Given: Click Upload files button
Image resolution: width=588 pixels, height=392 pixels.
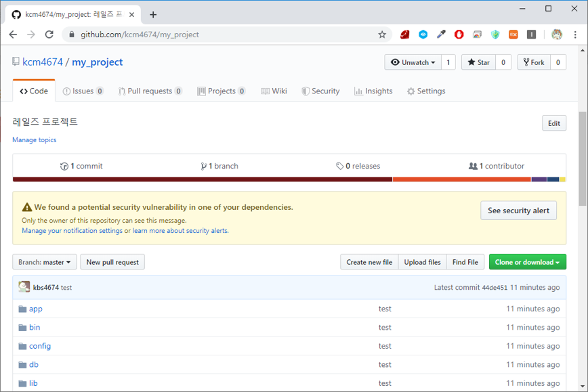Looking at the screenshot, I should pyautogui.click(x=422, y=262).
